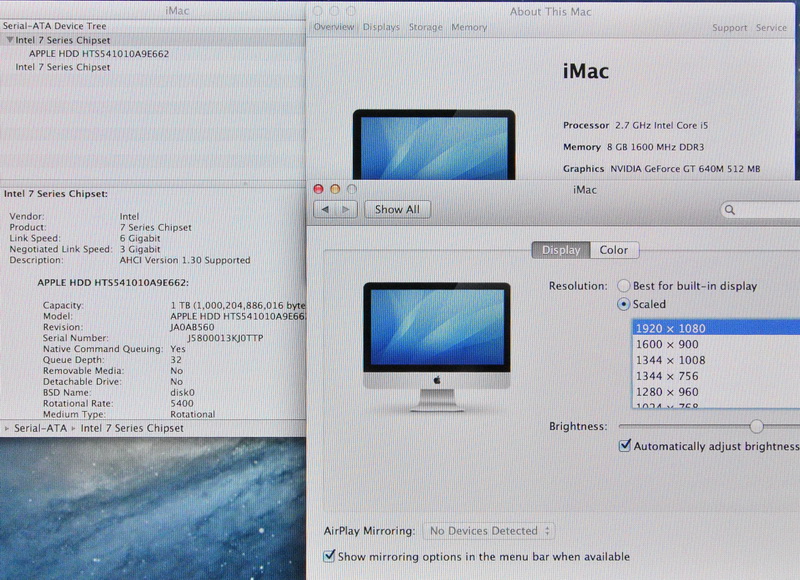Viewport: 800px width, 580px height.
Task: Select the 1344 × 1008 resolution
Action: (x=716, y=360)
